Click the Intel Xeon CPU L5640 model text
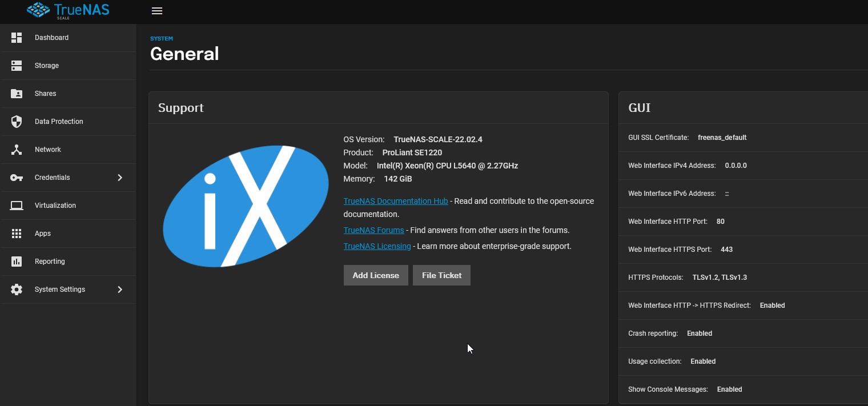 click(x=447, y=166)
